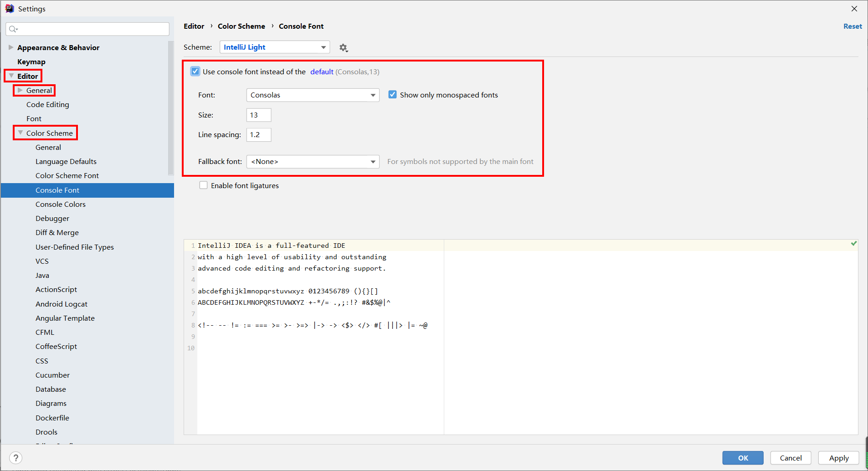Image resolution: width=868 pixels, height=471 pixels.
Task: Click in the Line spacing field
Action: [x=259, y=135]
